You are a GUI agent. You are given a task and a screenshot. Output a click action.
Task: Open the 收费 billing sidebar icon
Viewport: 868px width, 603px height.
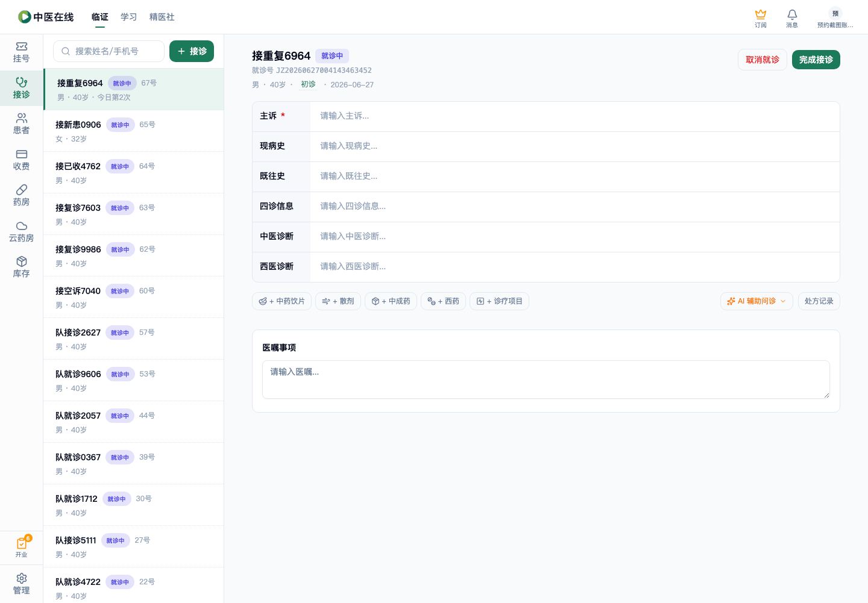(x=21, y=160)
